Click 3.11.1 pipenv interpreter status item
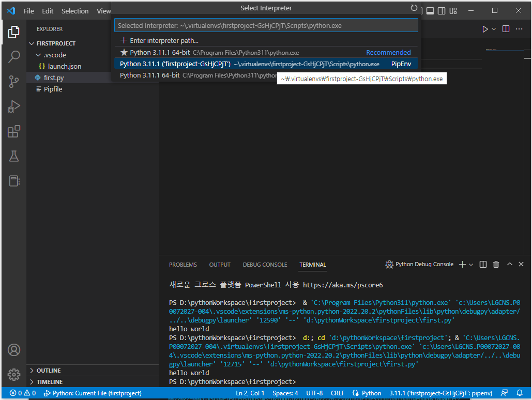Viewport: 532px width, 400px height. pos(440,393)
